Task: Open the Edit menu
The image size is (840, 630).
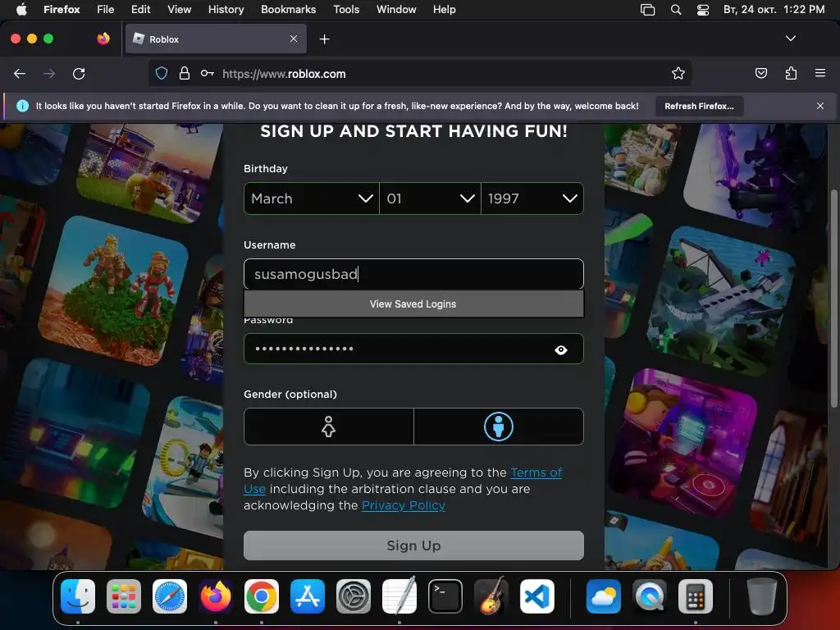Action: click(141, 10)
